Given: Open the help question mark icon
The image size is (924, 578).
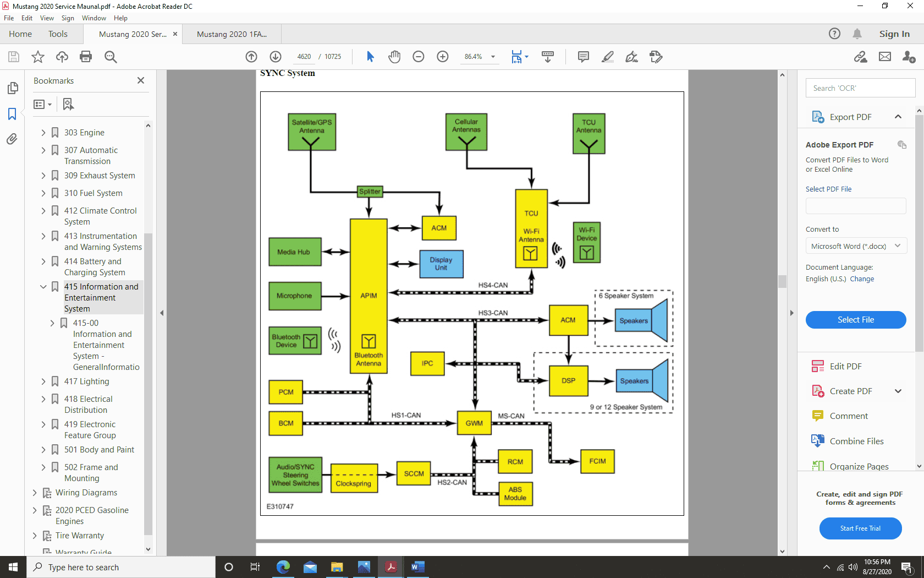Looking at the screenshot, I should (834, 34).
